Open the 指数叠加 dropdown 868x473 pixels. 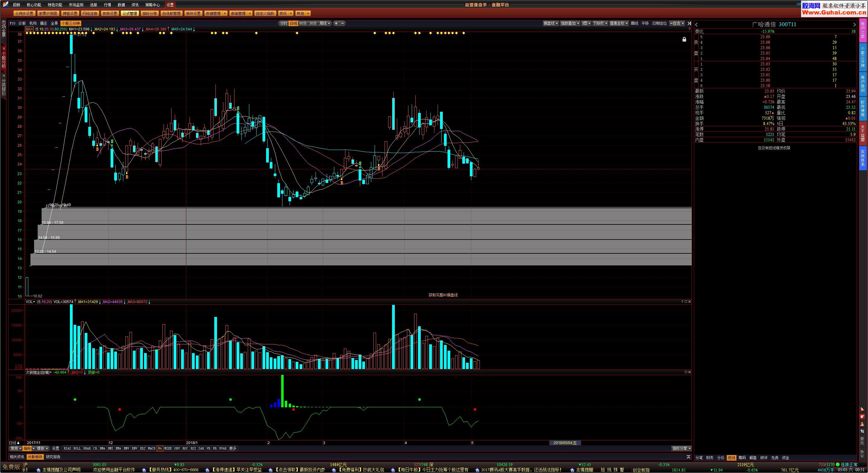570,23
